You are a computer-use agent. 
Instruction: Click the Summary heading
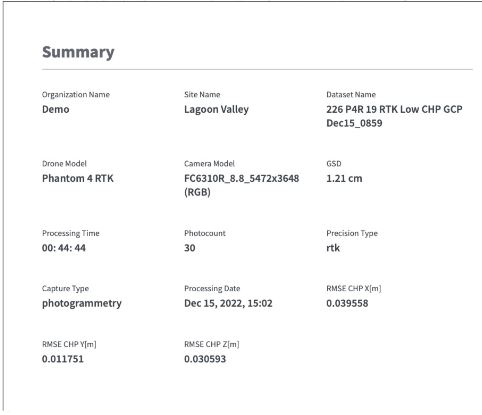click(78, 53)
